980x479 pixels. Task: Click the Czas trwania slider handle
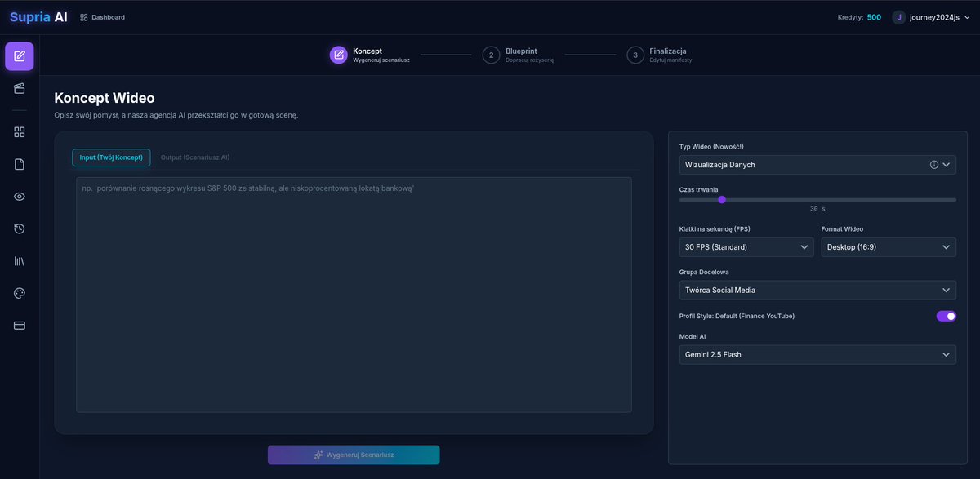722,199
